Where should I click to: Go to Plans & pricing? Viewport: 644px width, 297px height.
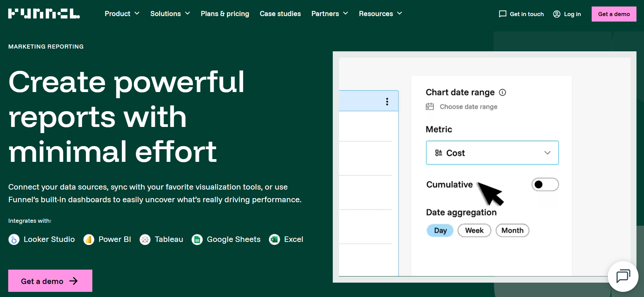[x=225, y=14]
